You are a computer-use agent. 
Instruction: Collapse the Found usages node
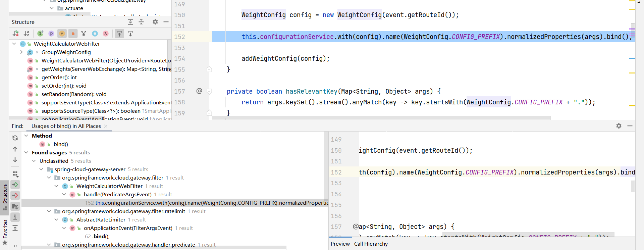click(x=26, y=152)
